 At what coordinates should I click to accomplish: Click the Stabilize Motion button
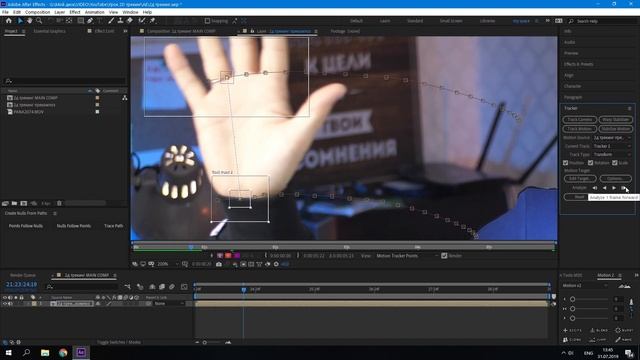coord(616,129)
